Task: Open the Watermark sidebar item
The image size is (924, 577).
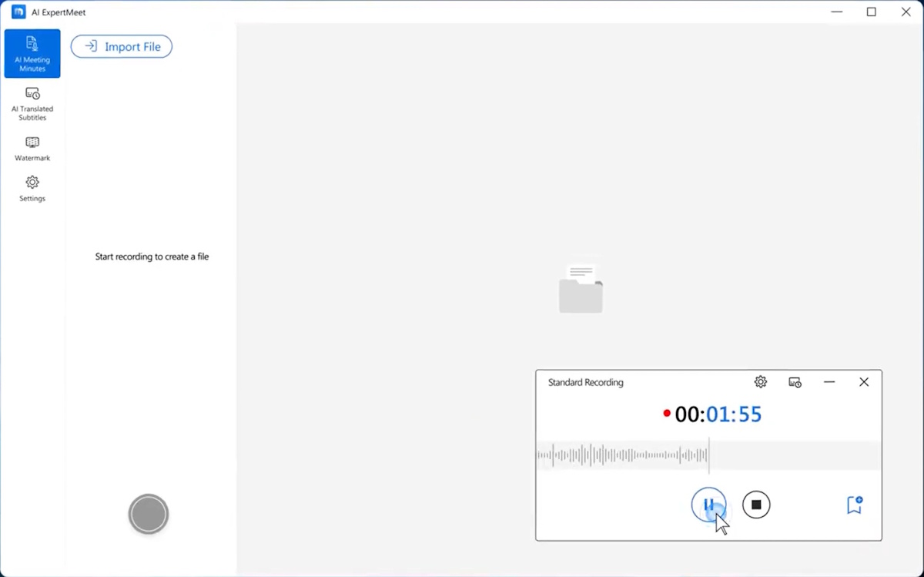Action: pyautogui.click(x=32, y=149)
